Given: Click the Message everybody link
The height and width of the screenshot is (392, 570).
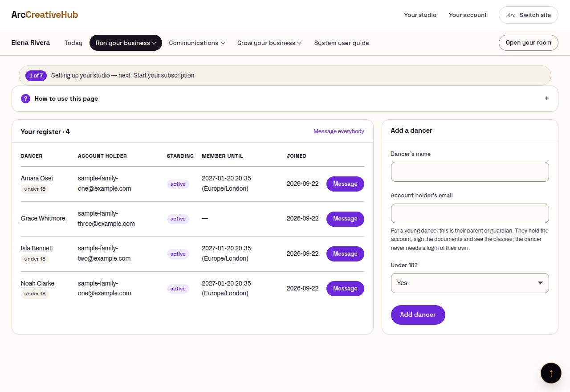Looking at the screenshot, I should (339, 131).
